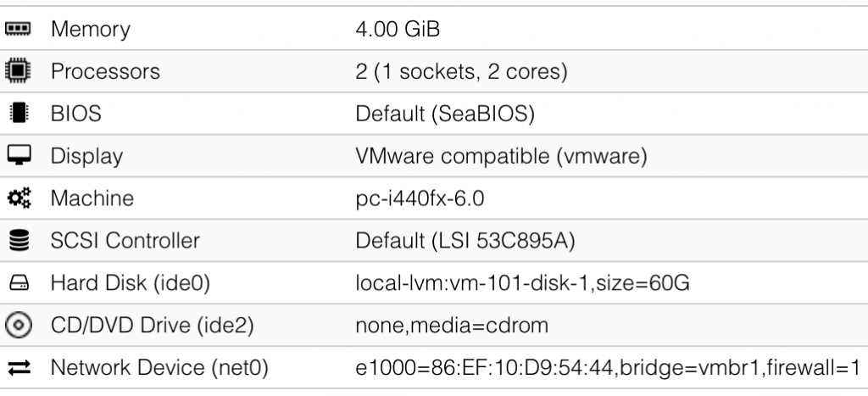Click the Display monitor icon
Viewport: 868px width, 396px height.
pos(19,156)
